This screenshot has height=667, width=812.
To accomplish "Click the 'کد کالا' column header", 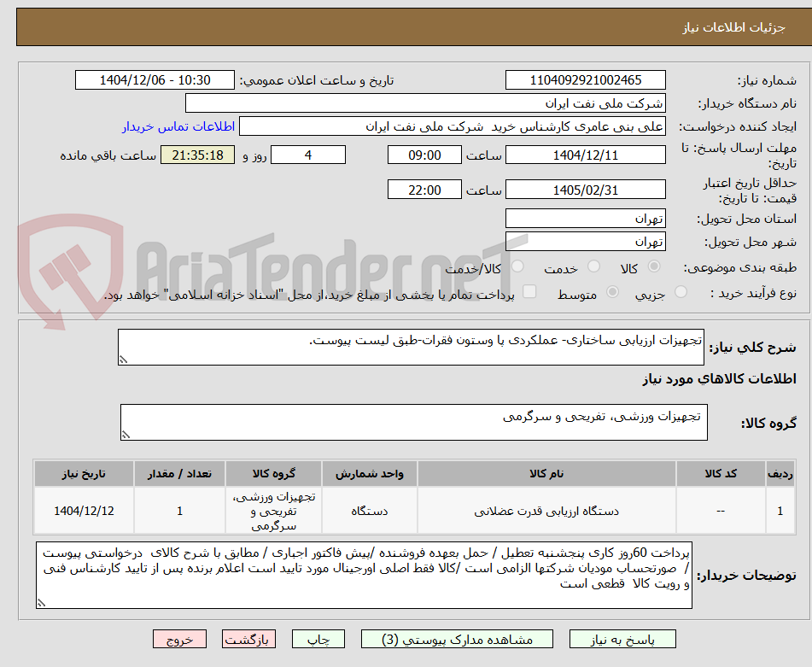I will click(721, 474).
